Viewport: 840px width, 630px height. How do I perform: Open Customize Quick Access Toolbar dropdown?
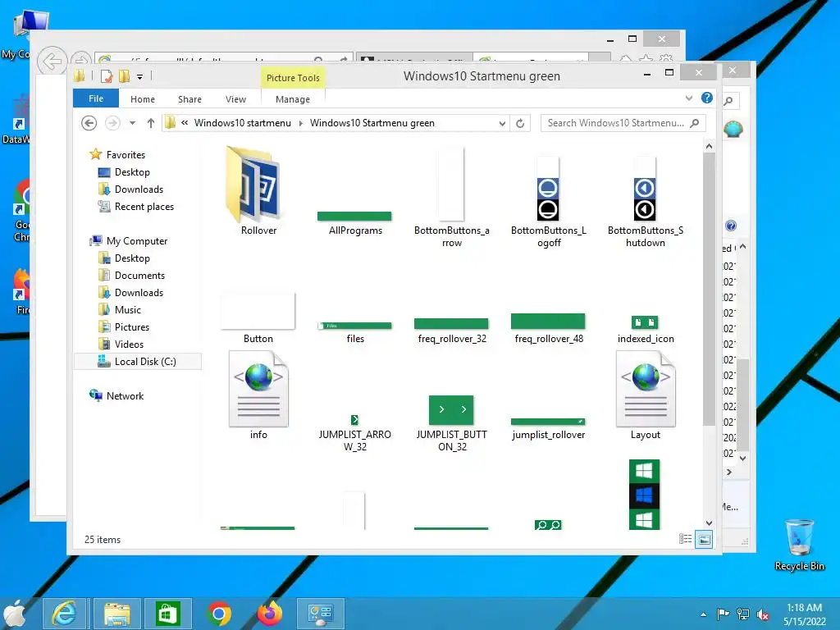click(139, 77)
